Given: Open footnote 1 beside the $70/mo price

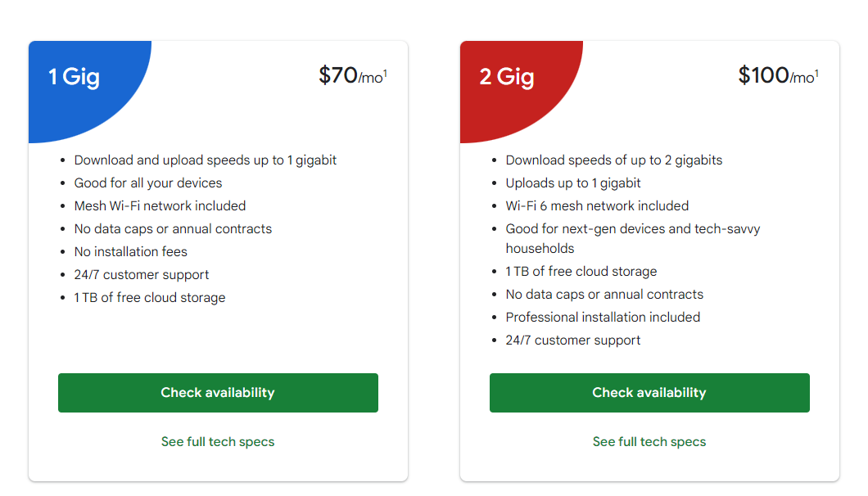Looking at the screenshot, I should 386,74.
